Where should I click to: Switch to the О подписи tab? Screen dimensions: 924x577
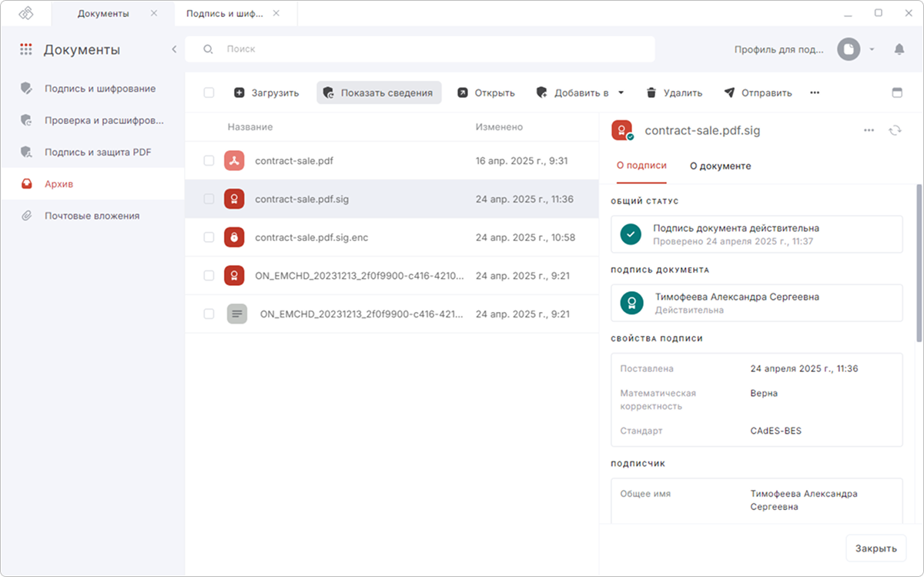(x=642, y=166)
